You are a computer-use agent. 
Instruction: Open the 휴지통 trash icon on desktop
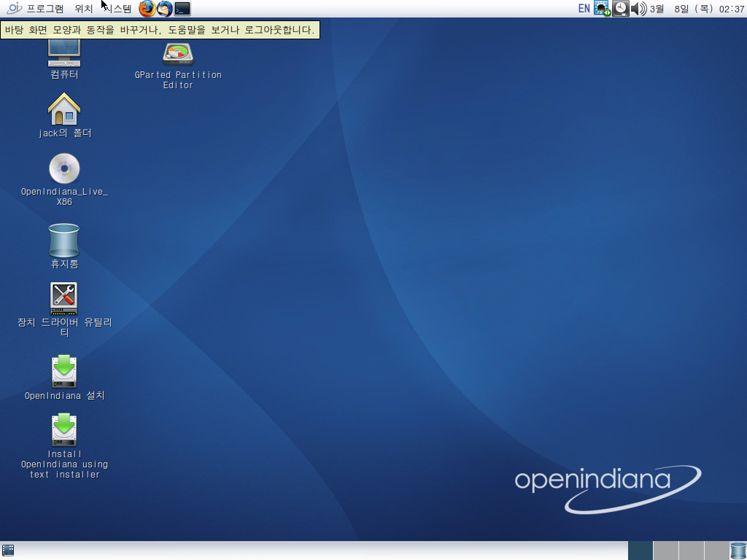64,241
